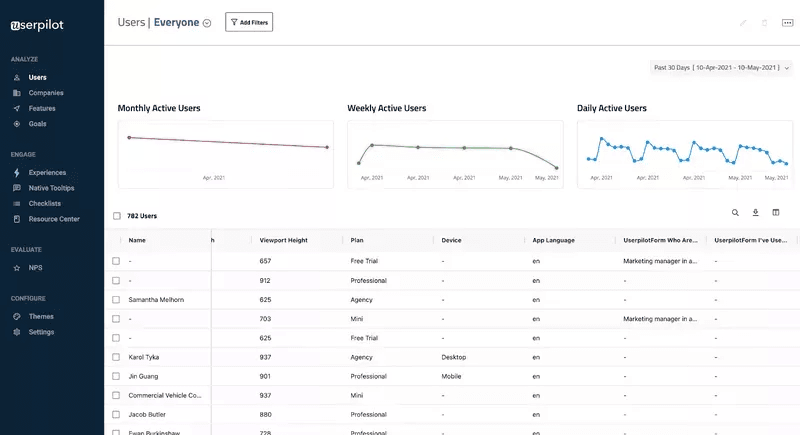Click the NPS star icon in sidebar
This screenshot has width=800, height=435.
pos(17,268)
